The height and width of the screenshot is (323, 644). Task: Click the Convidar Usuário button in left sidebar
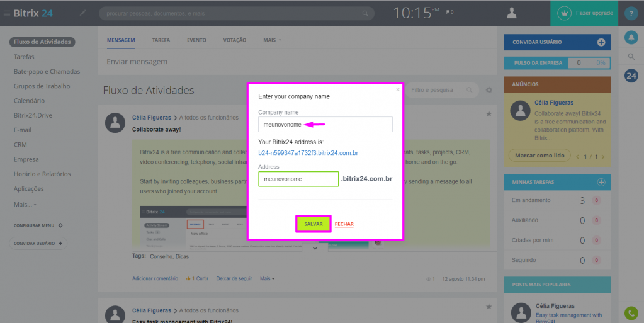pos(38,243)
